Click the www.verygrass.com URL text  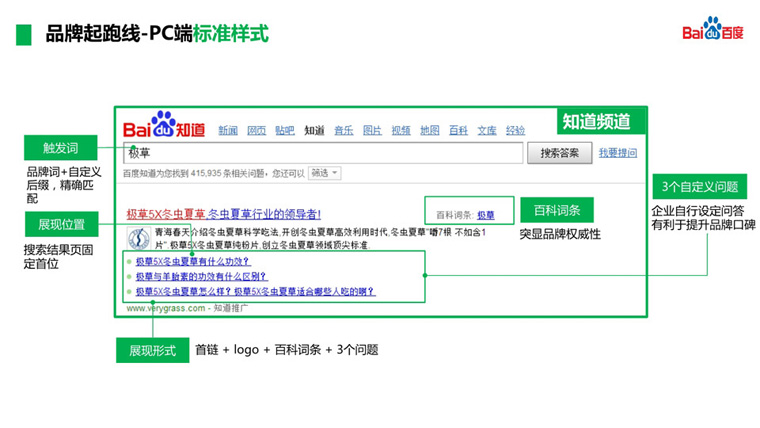point(166,308)
